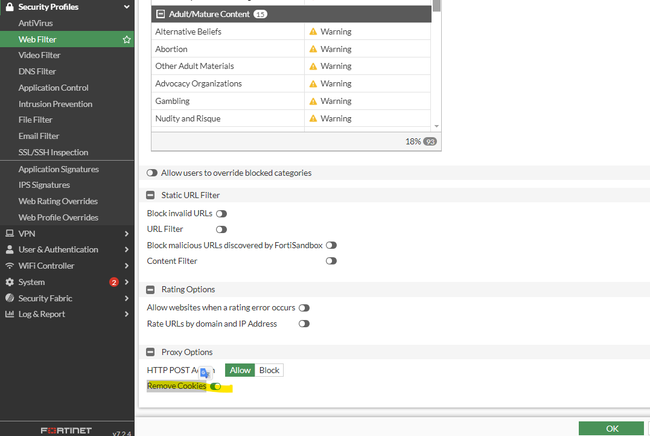Click the Log & Report chart icon
This screenshot has width=650, height=436.
click(9, 314)
